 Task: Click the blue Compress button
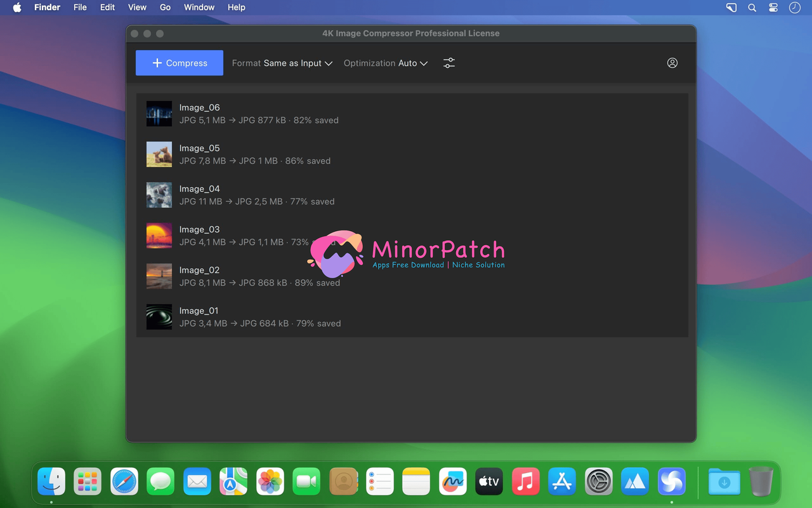(180, 63)
